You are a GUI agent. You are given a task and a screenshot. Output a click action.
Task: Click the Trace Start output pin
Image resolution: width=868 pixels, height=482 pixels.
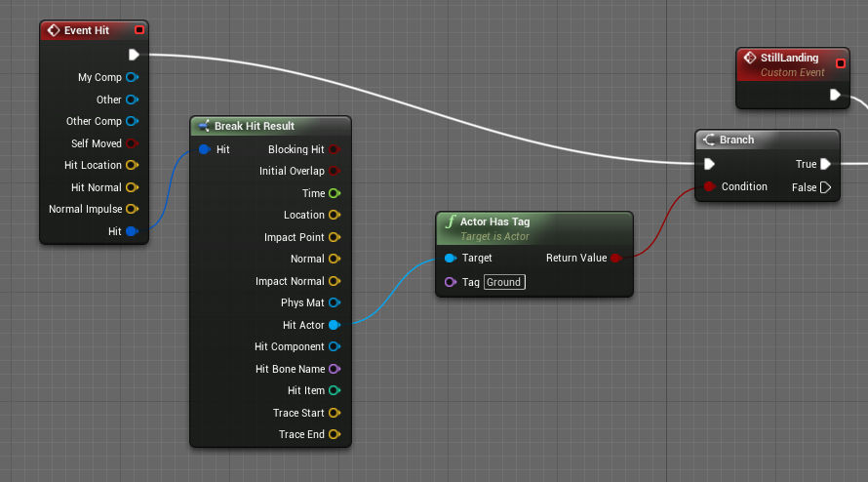coord(334,413)
